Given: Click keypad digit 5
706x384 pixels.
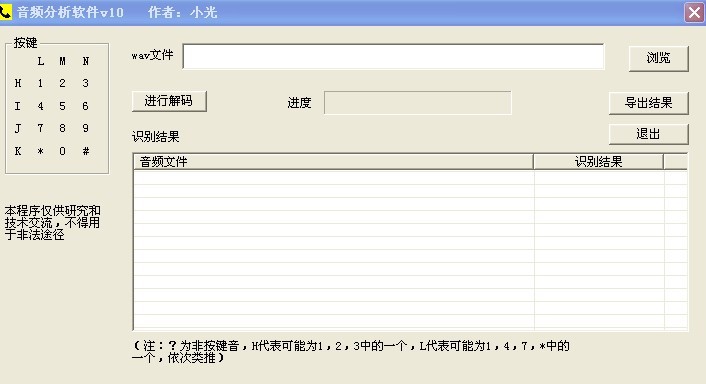Looking at the screenshot, I should (62, 106).
